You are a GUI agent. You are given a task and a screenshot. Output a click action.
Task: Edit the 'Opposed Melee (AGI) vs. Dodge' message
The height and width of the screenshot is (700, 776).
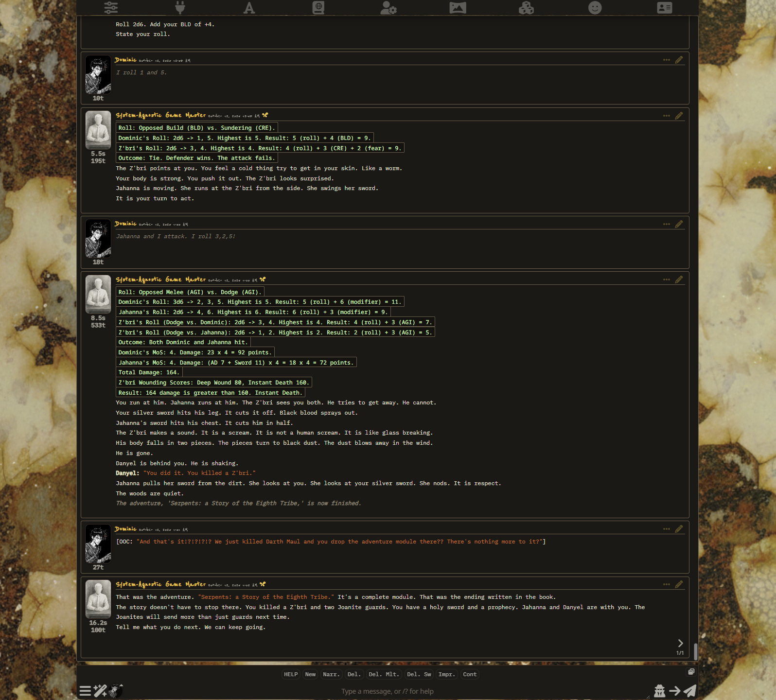679,280
